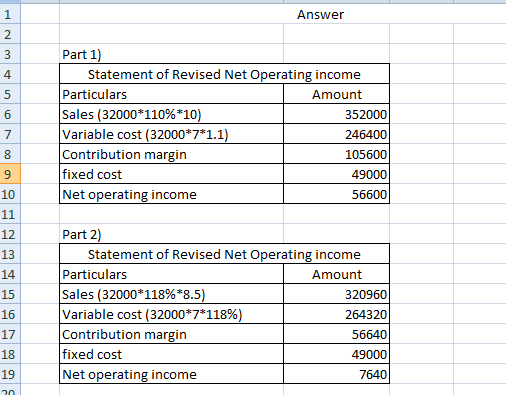Viewport: 506px width, 395px height.
Task: Select entire row via row header 11
Action: tap(10, 214)
